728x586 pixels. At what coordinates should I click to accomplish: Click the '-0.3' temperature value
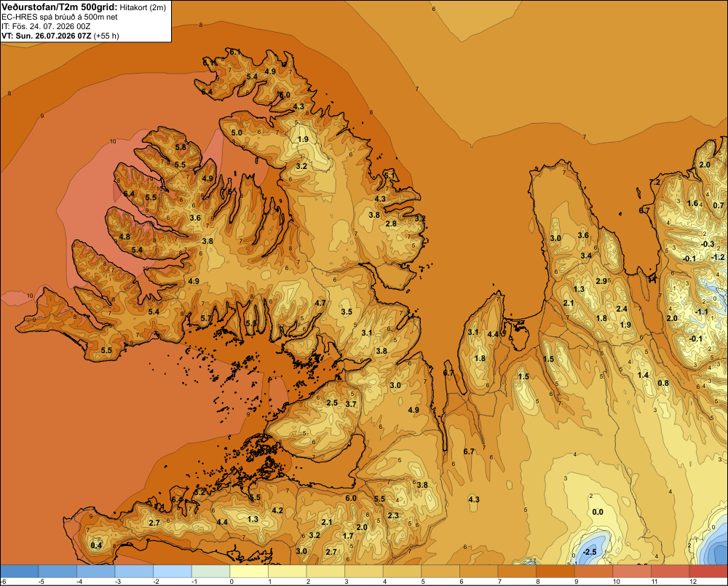coord(707,244)
